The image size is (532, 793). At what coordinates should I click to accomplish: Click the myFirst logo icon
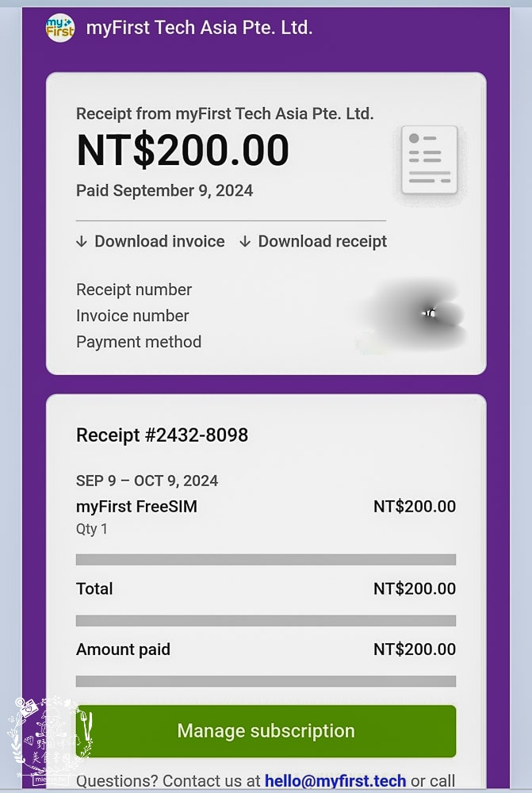click(60, 28)
